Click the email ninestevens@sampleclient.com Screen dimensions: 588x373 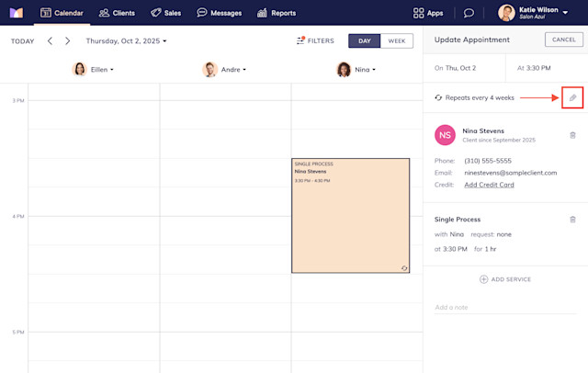[x=511, y=173]
